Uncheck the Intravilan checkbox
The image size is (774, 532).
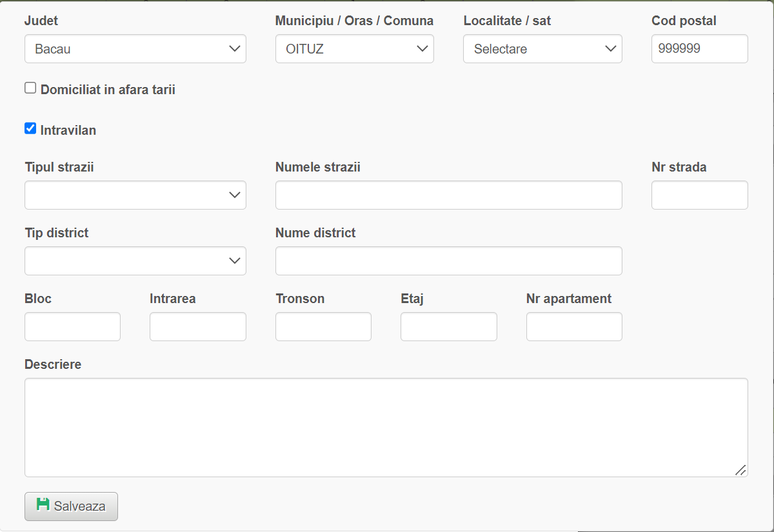click(30, 129)
